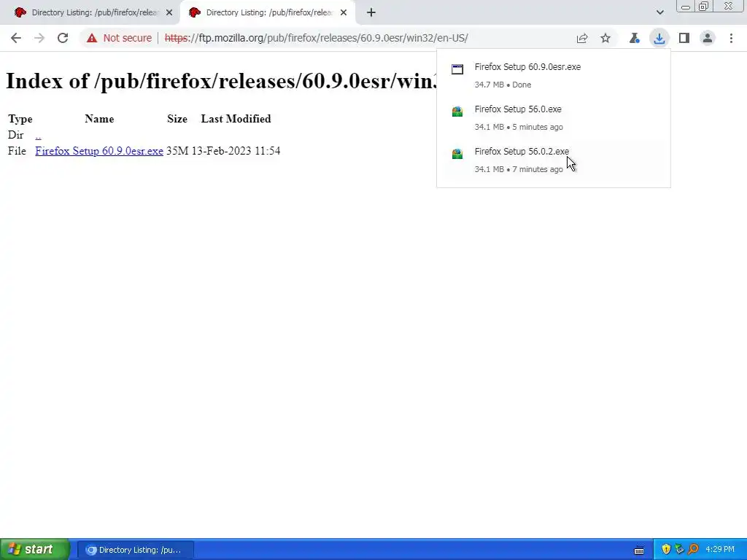
Task: Click the on-screen keyboard tray icon
Action: tap(639, 550)
